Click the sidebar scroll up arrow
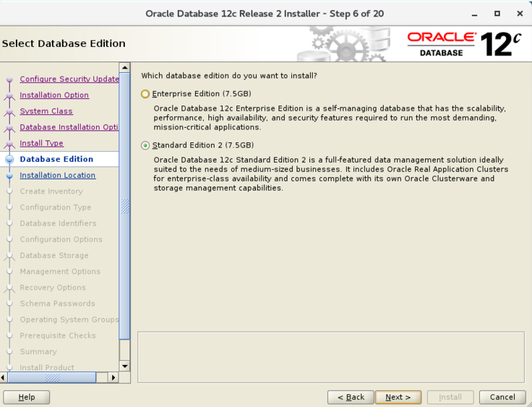The width and height of the screenshot is (532, 407). click(125, 67)
